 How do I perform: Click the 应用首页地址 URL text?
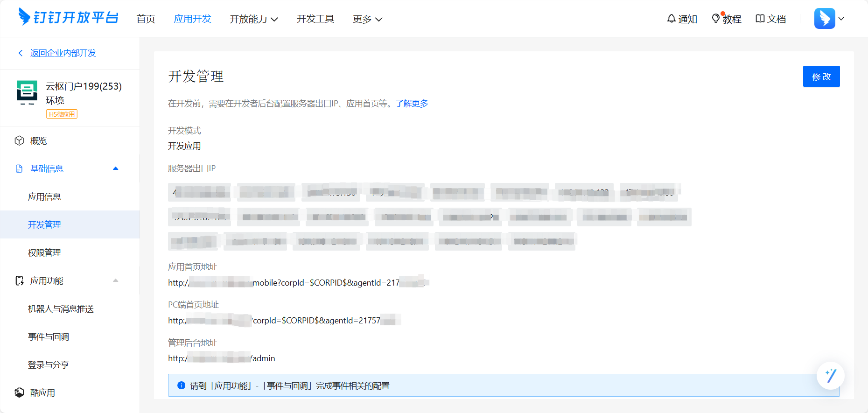point(298,282)
